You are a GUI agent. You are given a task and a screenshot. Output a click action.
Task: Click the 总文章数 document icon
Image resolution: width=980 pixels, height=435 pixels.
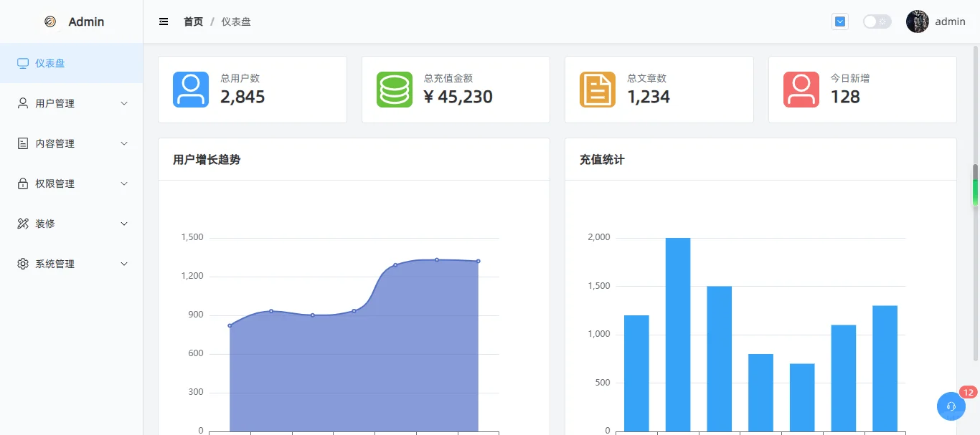[x=597, y=89]
